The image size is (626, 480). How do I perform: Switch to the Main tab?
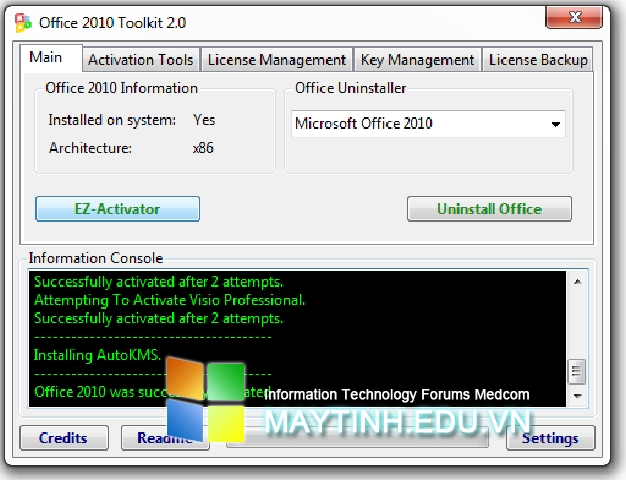[51, 58]
